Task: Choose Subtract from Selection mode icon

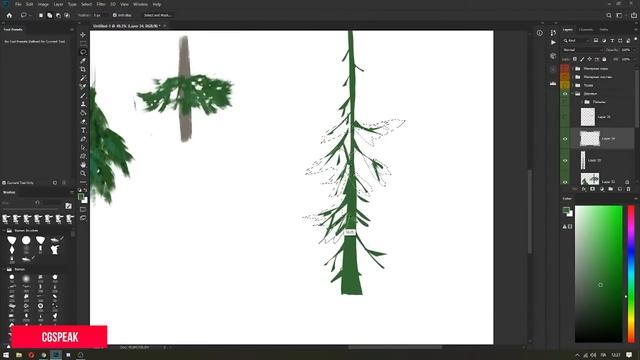Action: [58, 15]
